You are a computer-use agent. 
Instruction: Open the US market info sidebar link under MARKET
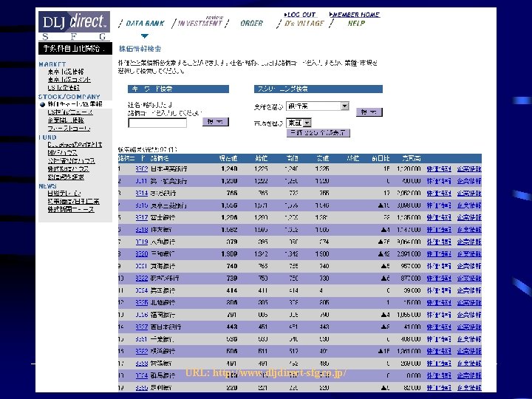(x=64, y=87)
